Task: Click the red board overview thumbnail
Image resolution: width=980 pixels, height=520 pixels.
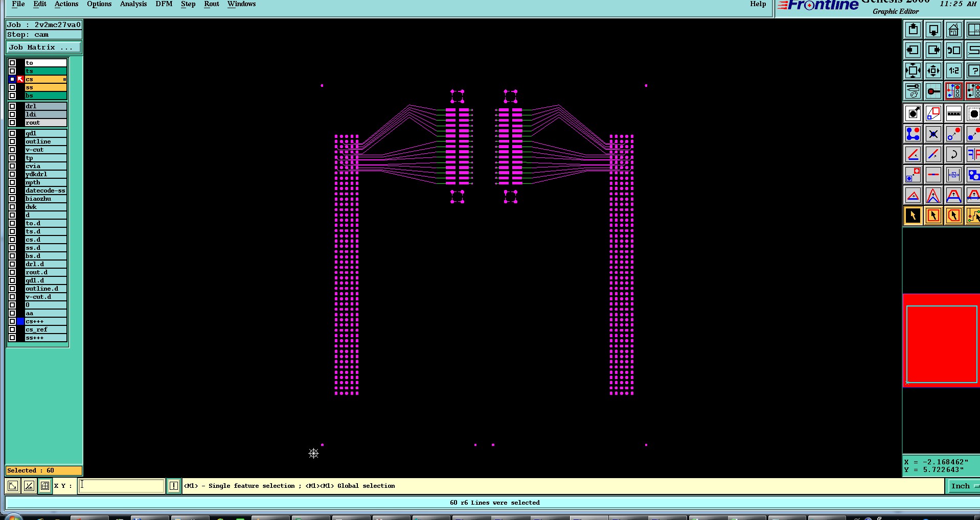Action: pyautogui.click(x=941, y=340)
